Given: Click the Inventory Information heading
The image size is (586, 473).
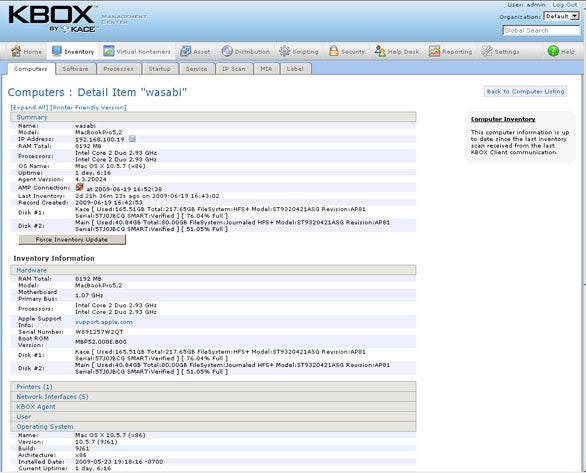Looking at the screenshot, I should pos(54,258).
